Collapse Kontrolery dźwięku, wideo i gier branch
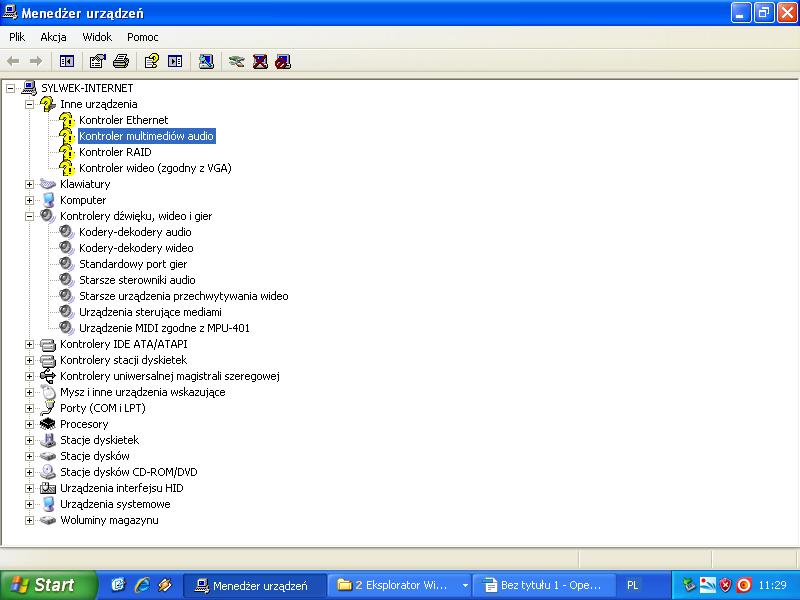Screen dimensions: 800x600 click(x=30, y=216)
